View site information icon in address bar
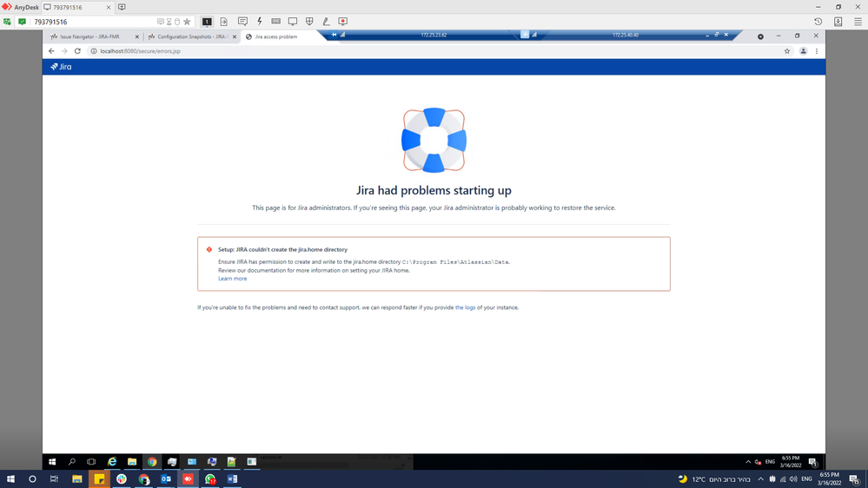The width and height of the screenshot is (868, 488). point(94,51)
